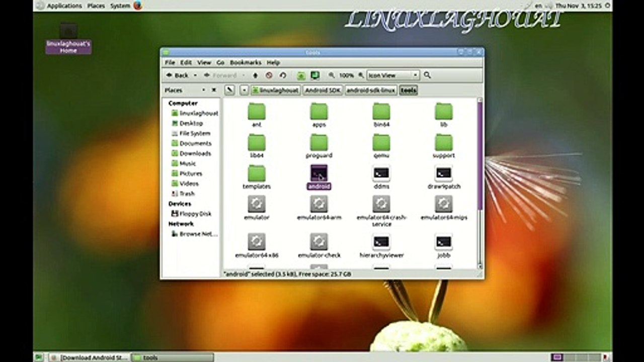644x362 pixels.
Task: Open Documents in the sidebar
Action: (x=191, y=143)
